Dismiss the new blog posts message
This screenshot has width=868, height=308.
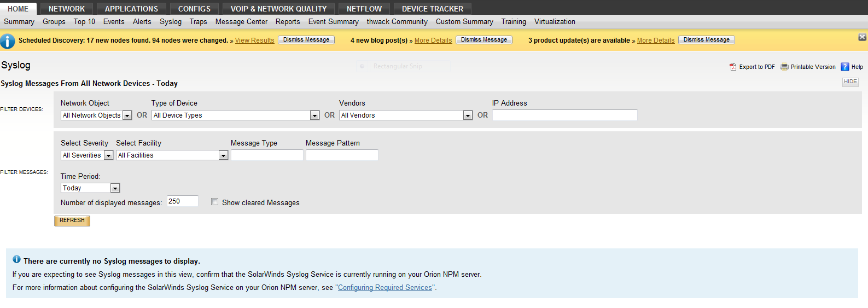[x=484, y=40]
